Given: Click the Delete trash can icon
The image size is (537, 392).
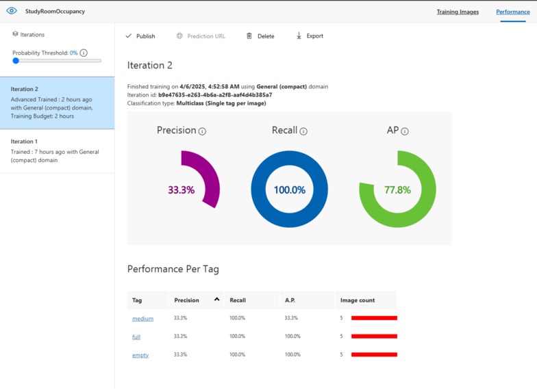Looking at the screenshot, I should coord(249,36).
